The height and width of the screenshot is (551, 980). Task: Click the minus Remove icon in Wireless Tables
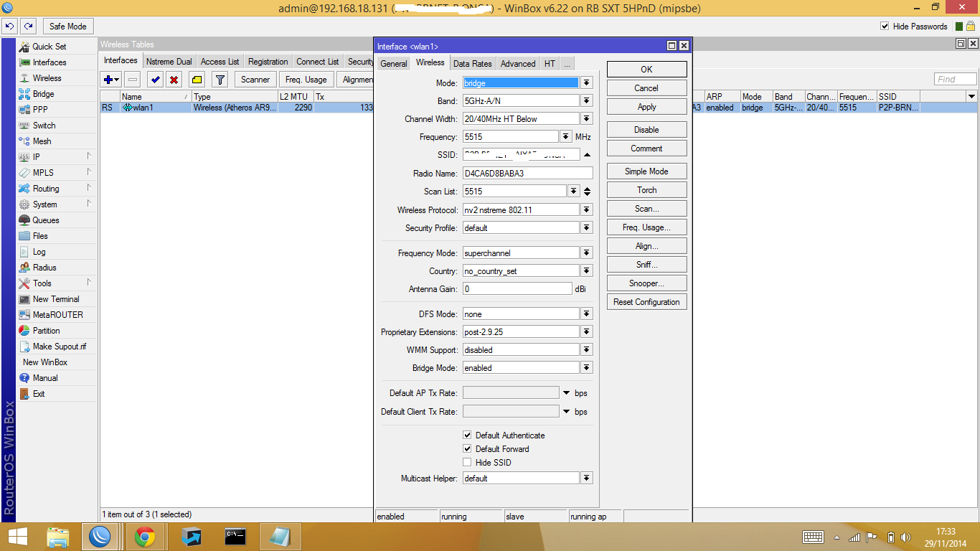click(133, 80)
